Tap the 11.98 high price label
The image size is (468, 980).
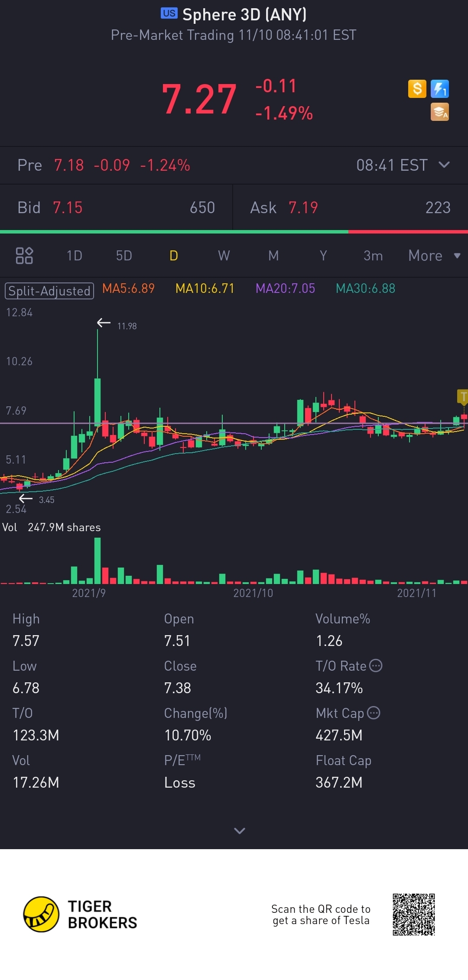point(127,326)
